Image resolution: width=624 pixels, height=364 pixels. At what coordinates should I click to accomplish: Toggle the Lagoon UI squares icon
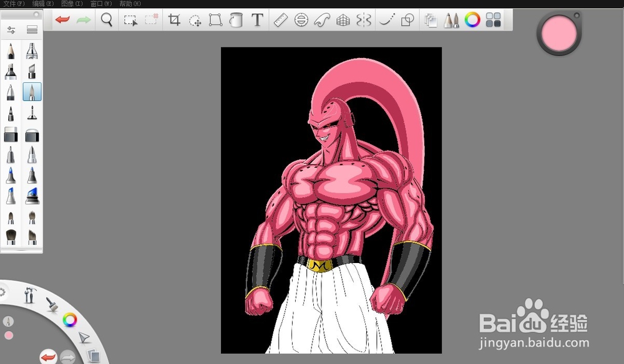point(494,19)
